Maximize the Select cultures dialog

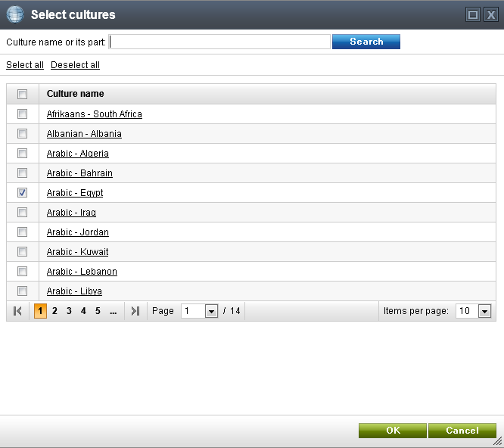tap(472, 15)
